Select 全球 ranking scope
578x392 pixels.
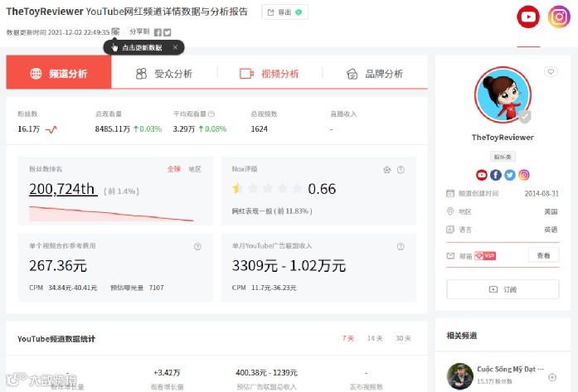tap(174, 169)
